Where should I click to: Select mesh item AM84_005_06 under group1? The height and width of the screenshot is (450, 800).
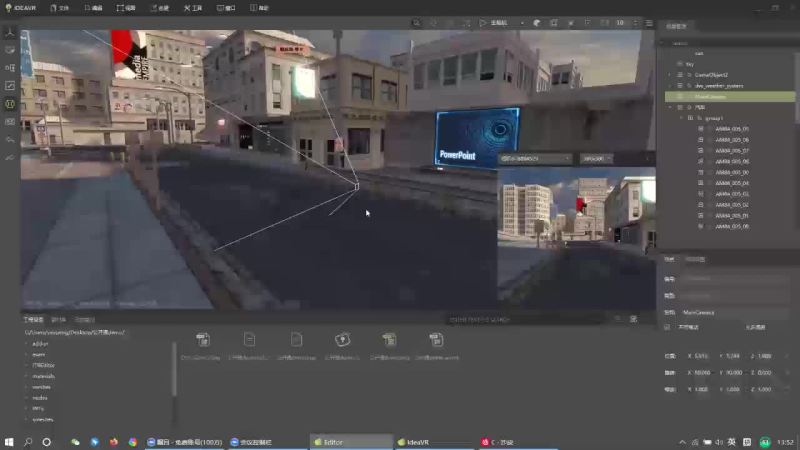(x=732, y=140)
